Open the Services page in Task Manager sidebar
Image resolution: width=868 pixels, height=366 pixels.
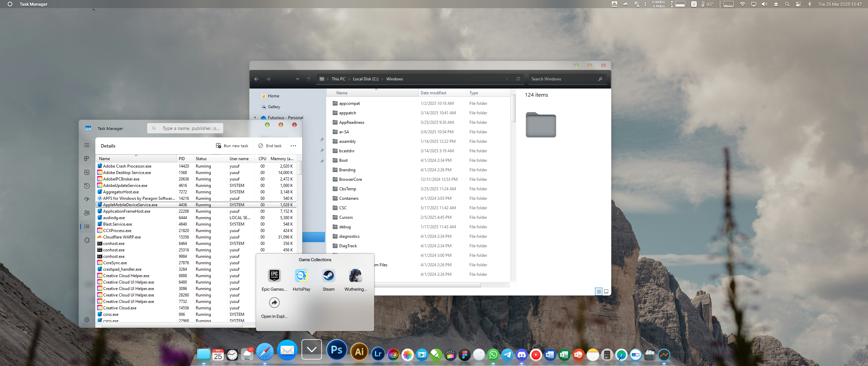click(87, 240)
